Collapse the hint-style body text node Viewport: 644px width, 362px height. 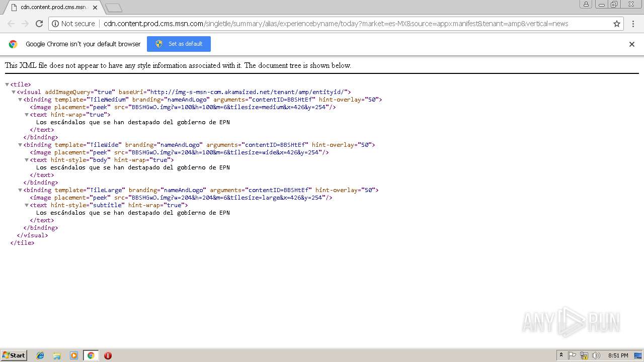[27, 160]
